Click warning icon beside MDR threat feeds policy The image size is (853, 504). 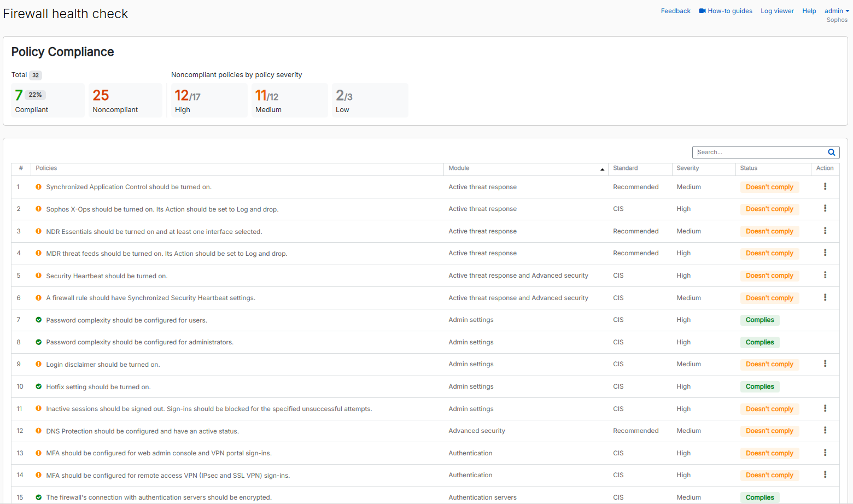(x=38, y=253)
